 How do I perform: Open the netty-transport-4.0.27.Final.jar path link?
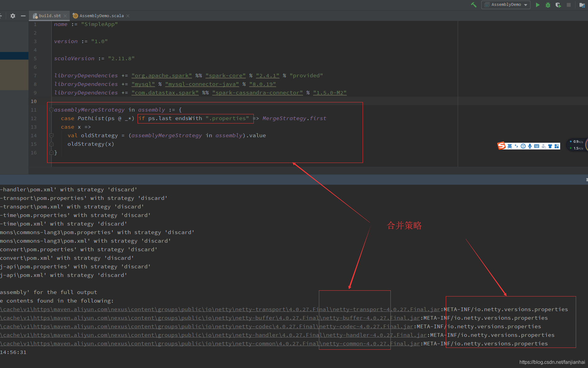click(220, 309)
